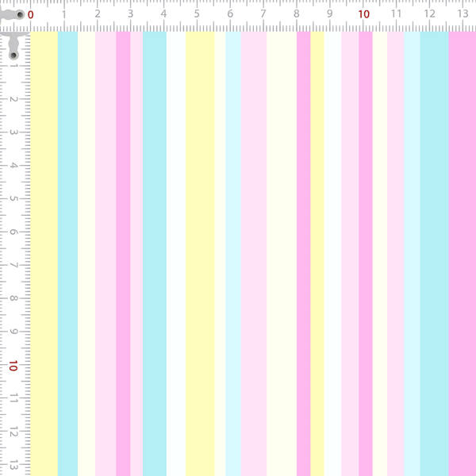Pick the first light blue stripe from the left
Image resolution: width=476 pixels, height=476 pixels.
(67, 254)
